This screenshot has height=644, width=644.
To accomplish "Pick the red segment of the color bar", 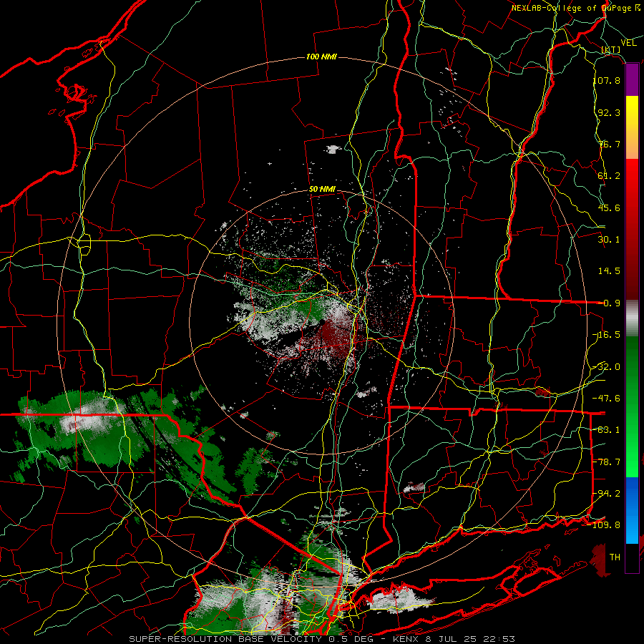I will click(632, 229).
